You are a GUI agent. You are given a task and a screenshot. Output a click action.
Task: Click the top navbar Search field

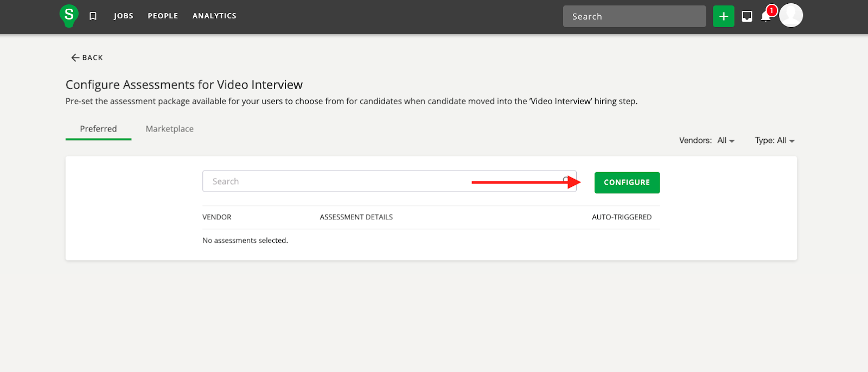point(634,16)
